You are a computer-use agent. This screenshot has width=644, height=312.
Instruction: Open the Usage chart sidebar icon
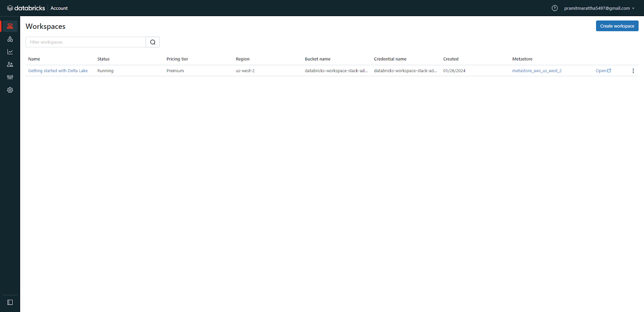10,52
